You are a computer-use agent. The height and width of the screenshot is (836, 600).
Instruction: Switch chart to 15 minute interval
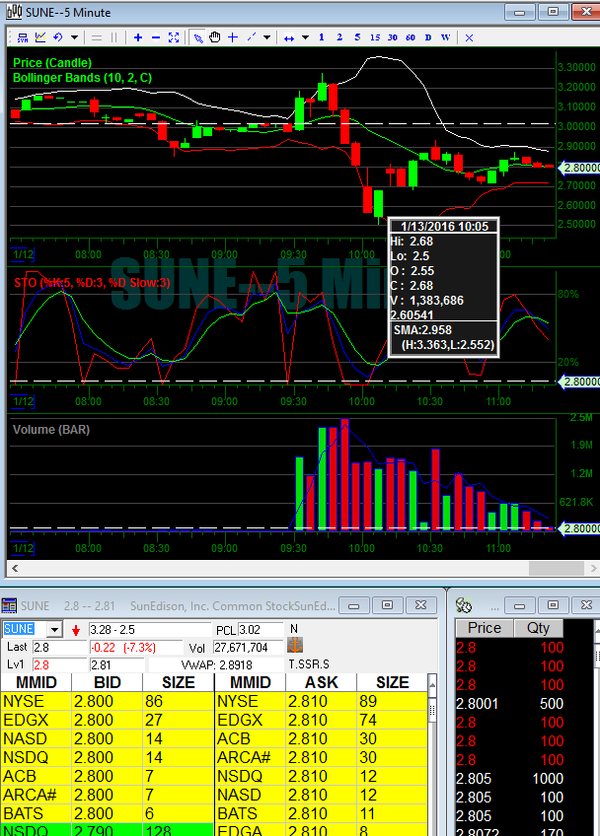click(375, 37)
